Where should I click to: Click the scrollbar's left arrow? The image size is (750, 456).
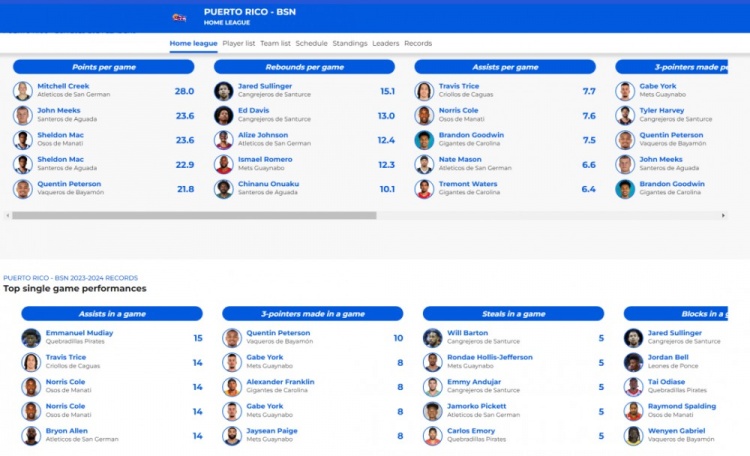tap(8, 215)
